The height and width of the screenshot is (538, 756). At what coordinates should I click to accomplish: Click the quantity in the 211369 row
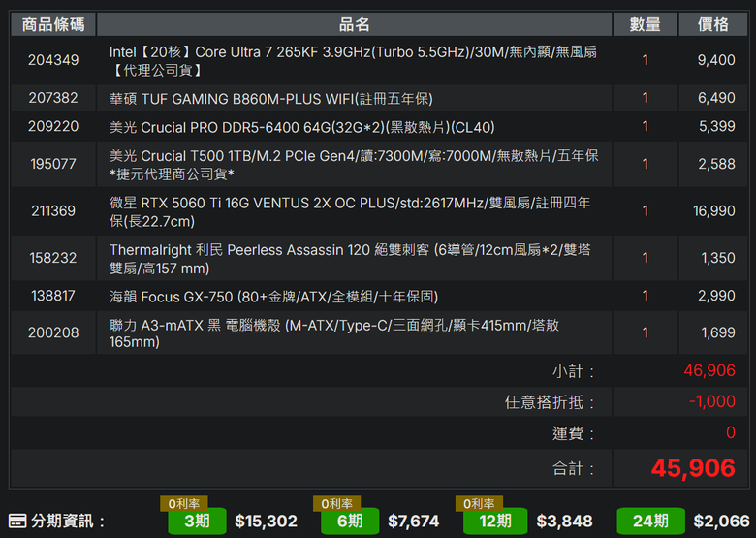coord(646,210)
